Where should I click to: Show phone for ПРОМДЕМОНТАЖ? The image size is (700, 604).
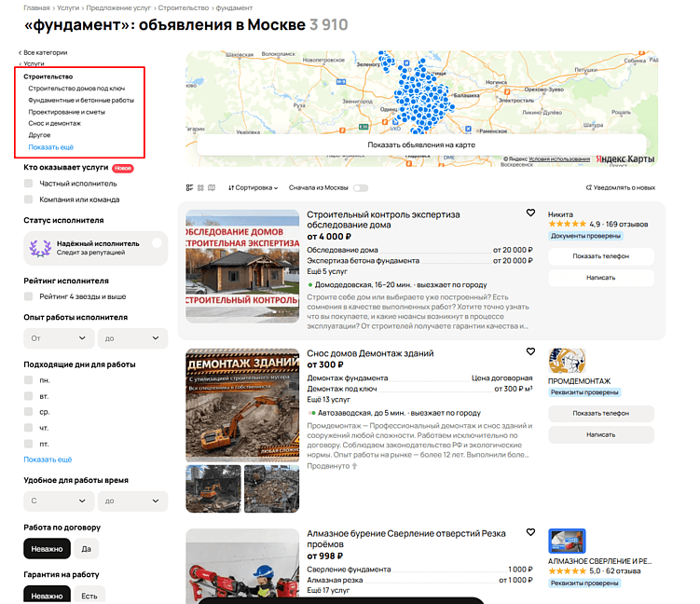[x=601, y=413]
